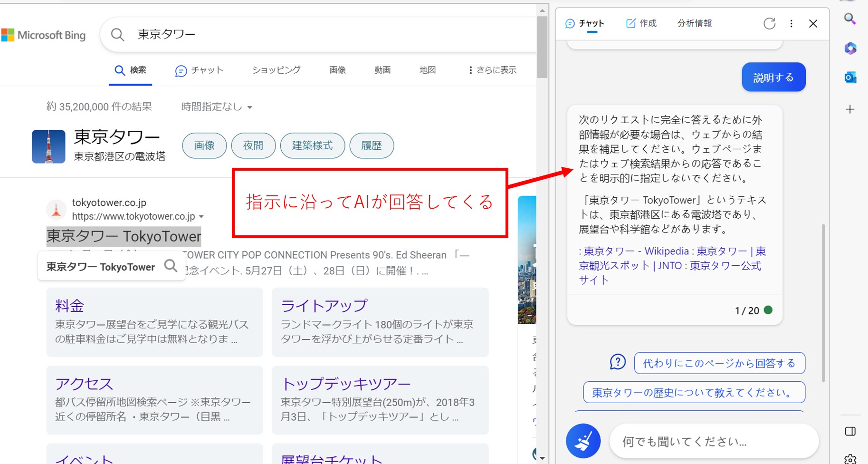Screen dimensions: 868x464
Task: Click the 履歴 chip
Action: click(x=372, y=145)
